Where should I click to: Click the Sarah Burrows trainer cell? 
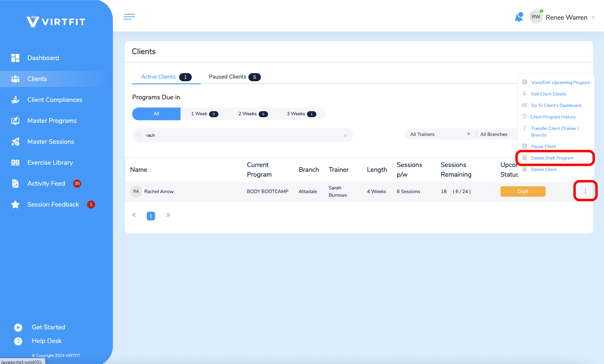pyautogui.click(x=338, y=192)
